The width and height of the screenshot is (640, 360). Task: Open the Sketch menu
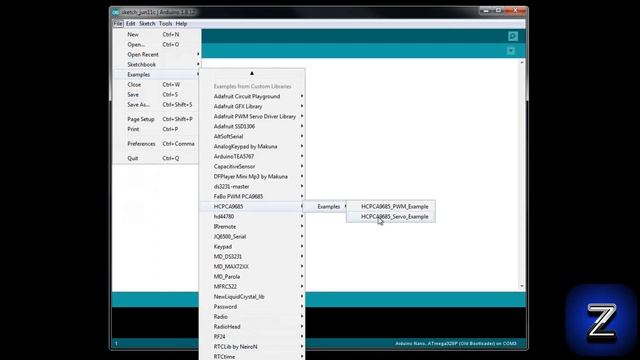click(x=147, y=24)
